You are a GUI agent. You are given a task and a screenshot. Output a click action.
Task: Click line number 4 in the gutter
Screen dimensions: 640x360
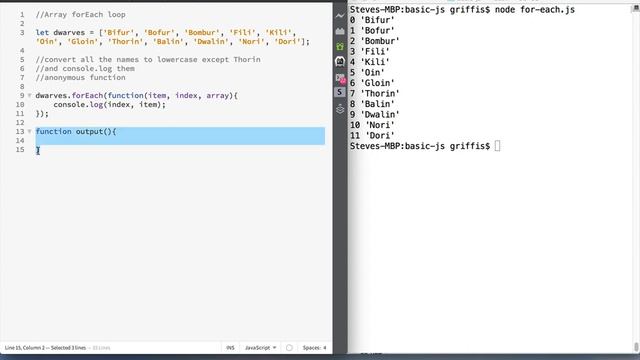coord(22,50)
